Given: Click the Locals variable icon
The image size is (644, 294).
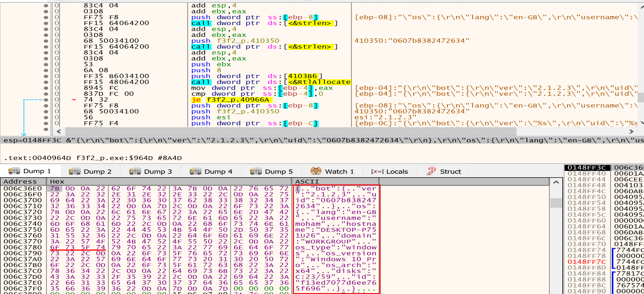Looking at the screenshot, I should [377, 171].
